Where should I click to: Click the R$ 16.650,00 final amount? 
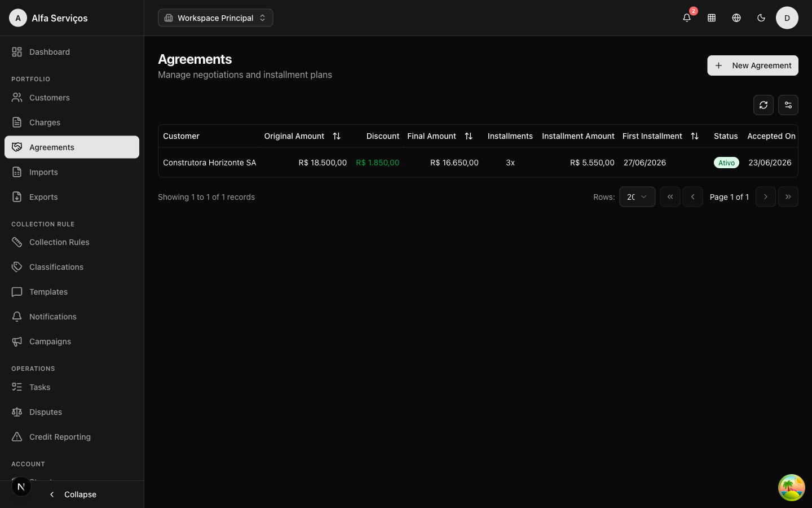454,163
